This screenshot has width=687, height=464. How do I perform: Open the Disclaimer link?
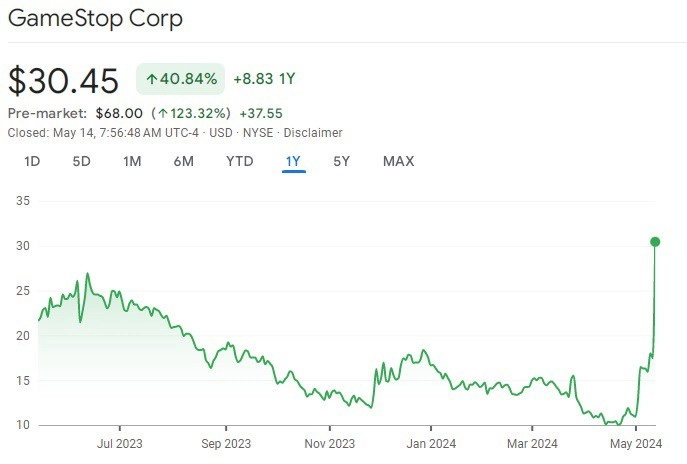click(313, 133)
